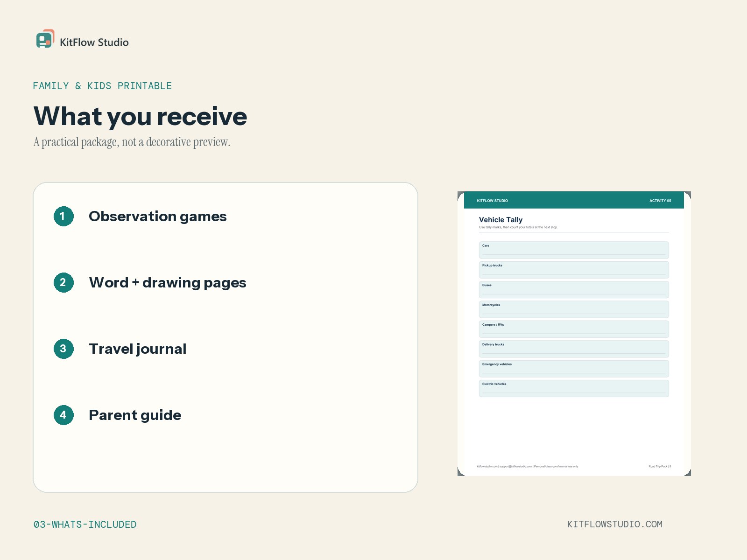Screen dimensions: 747x560
Task: Click the 'Vehicle Tally' title in the preview
Action: pyautogui.click(x=500, y=220)
